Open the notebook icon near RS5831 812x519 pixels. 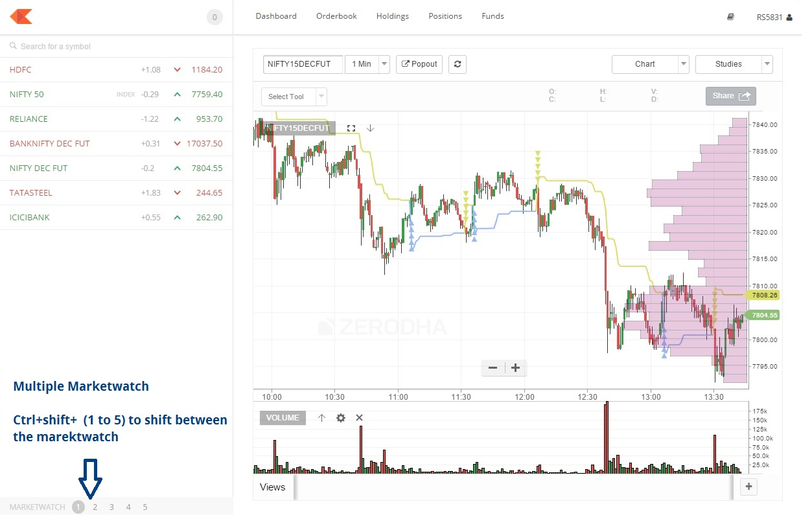coord(730,17)
